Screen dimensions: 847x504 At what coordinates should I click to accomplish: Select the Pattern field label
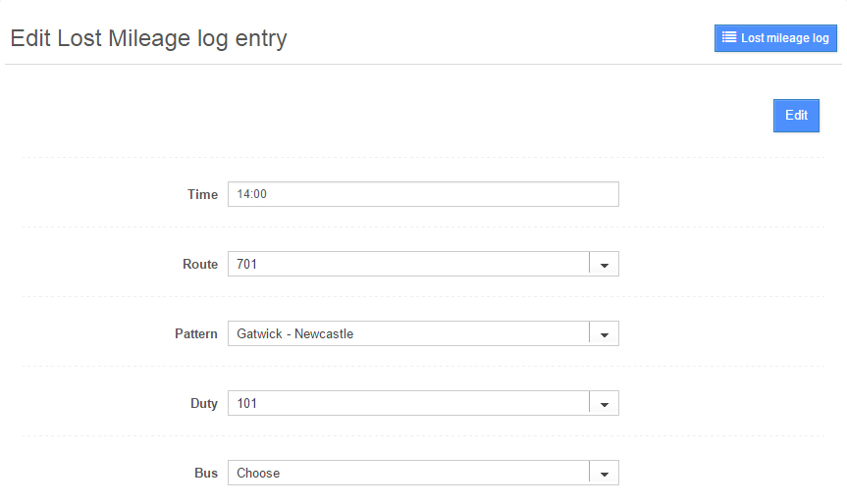pyautogui.click(x=196, y=334)
